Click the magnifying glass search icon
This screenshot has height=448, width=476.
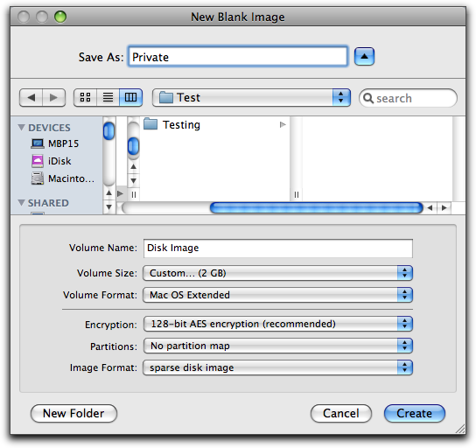click(368, 98)
